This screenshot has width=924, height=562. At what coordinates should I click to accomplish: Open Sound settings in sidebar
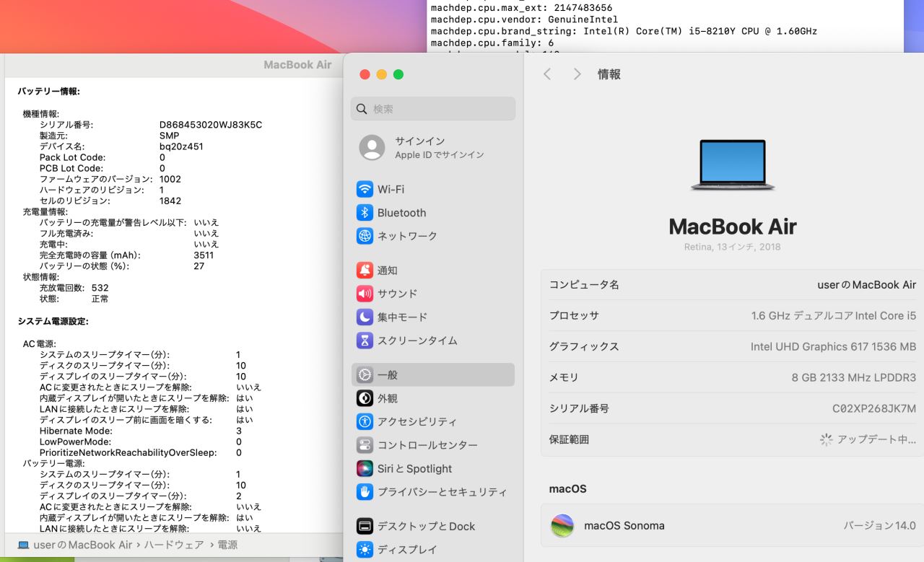(x=397, y=294)
